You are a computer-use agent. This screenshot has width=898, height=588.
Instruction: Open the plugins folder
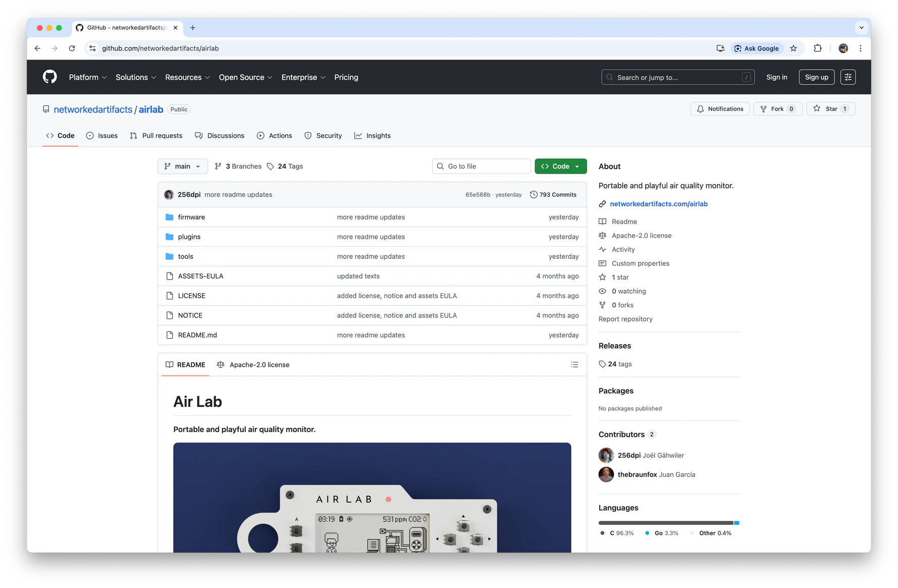tap(189, 237)
